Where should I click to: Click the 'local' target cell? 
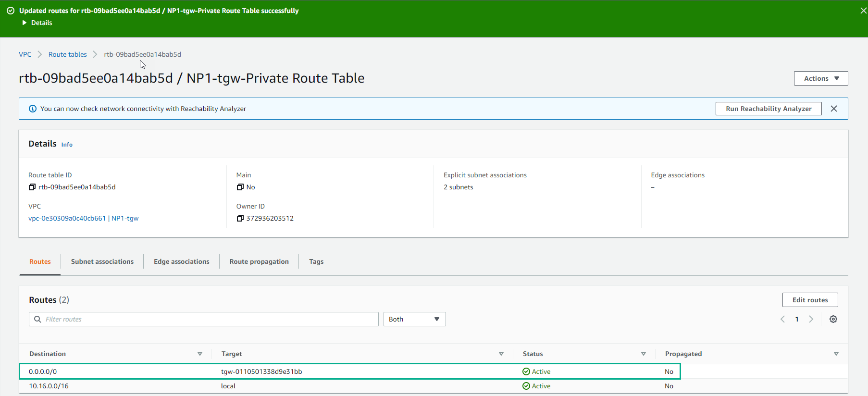(x=228, y=386)
